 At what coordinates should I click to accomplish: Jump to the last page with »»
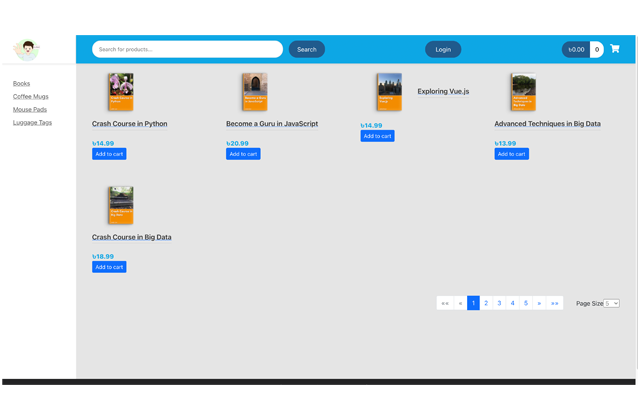pos(554,303)
